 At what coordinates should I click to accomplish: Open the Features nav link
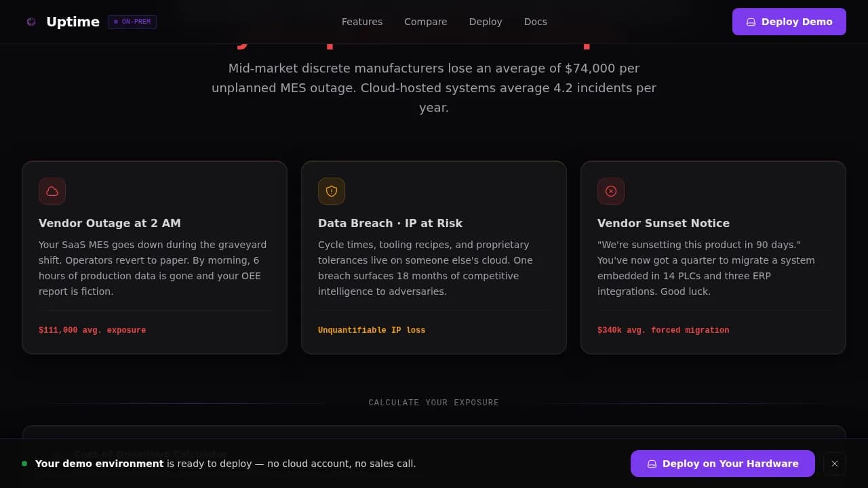coord(361,22)
